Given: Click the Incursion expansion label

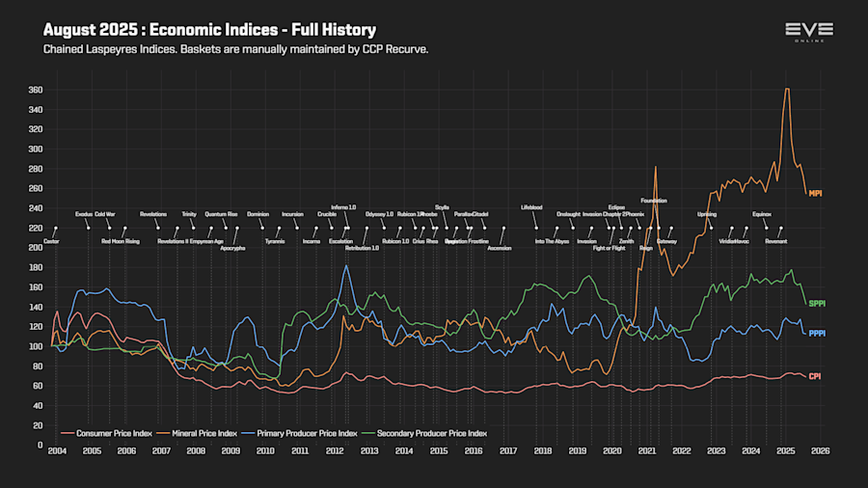Looking at the screenshot, I should coord(292,215).
